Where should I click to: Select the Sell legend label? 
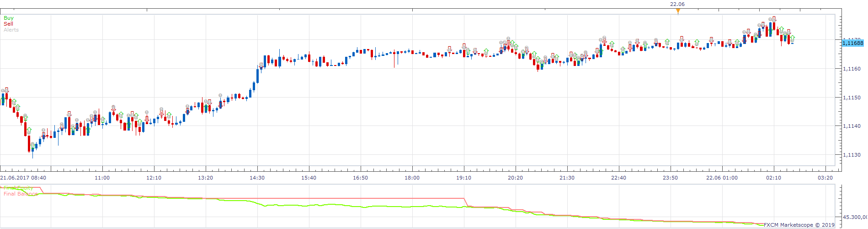pos(8,24)
